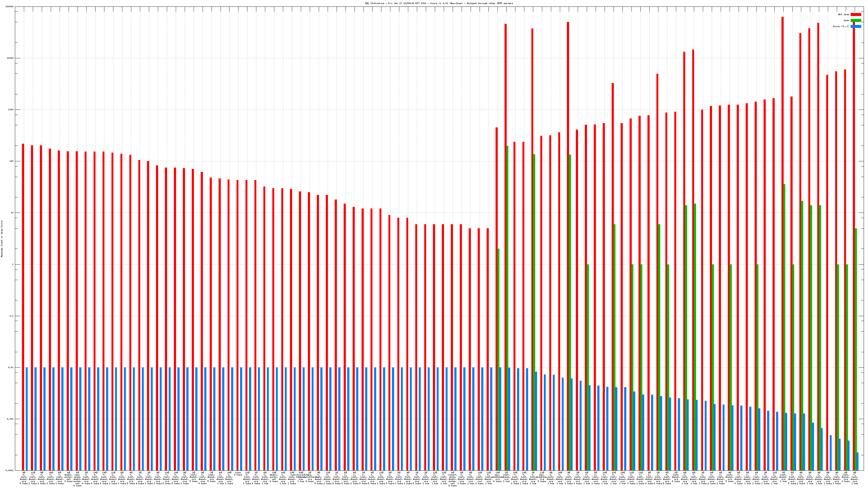Click the 'recent.spam.dnsbl.sorbs.net 5 hops' x-axis label
868x488 pixels.
click(x=452, y=479)
